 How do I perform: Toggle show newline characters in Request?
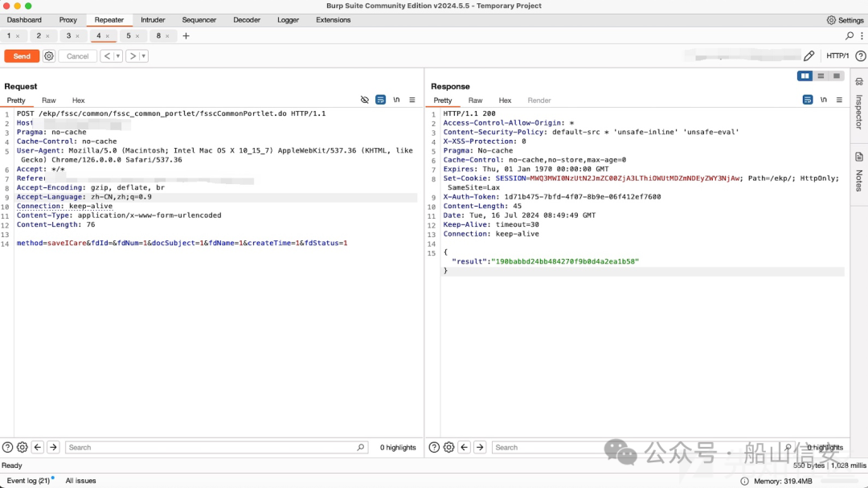pyautogui.click(x=396, y=100)
